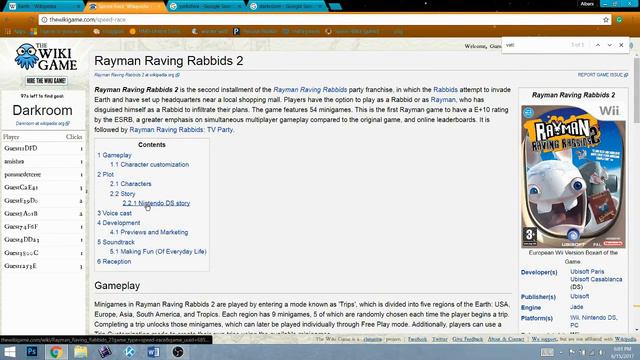Viewport: 640px width, 360px height.
Task: Jump to 1 Gameplay in contents
Action: 114,156
